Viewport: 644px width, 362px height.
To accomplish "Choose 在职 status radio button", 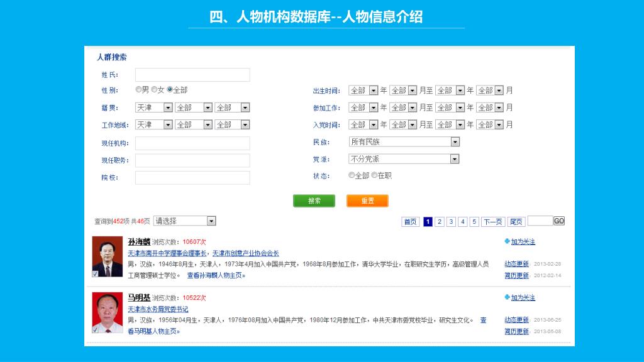I will pyautogui.click(x=374, y=175).
